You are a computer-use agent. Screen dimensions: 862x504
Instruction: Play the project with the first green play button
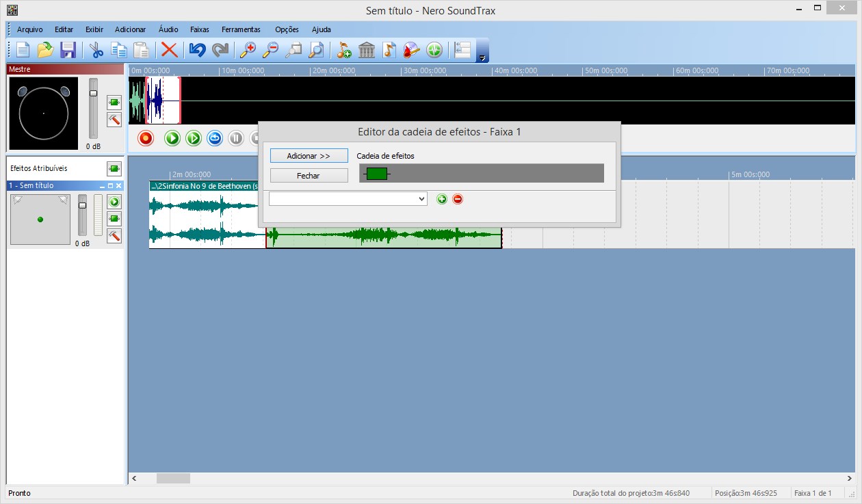(x=172, y=138)
